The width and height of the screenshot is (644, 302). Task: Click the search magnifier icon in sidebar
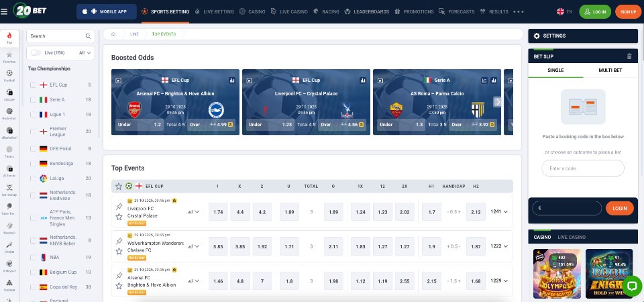(x=89, y=36)
